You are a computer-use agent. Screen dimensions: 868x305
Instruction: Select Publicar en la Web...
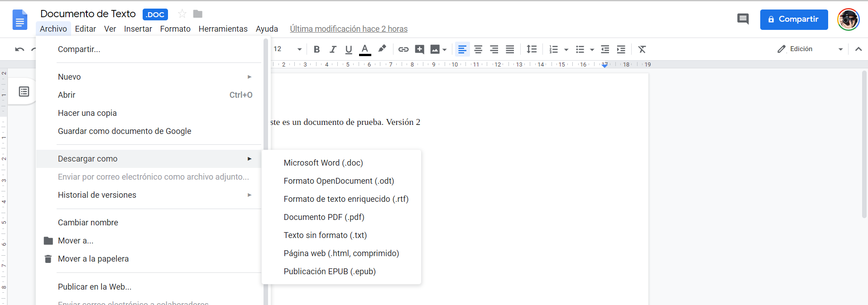pos(149,286)
